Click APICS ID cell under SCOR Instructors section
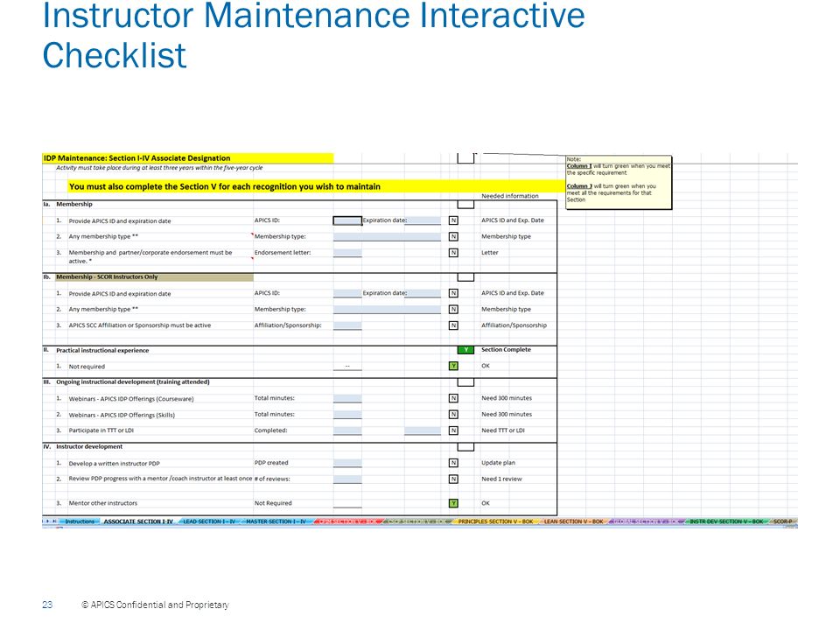Screen dimensions: 840x630 [x=347, y=293]
